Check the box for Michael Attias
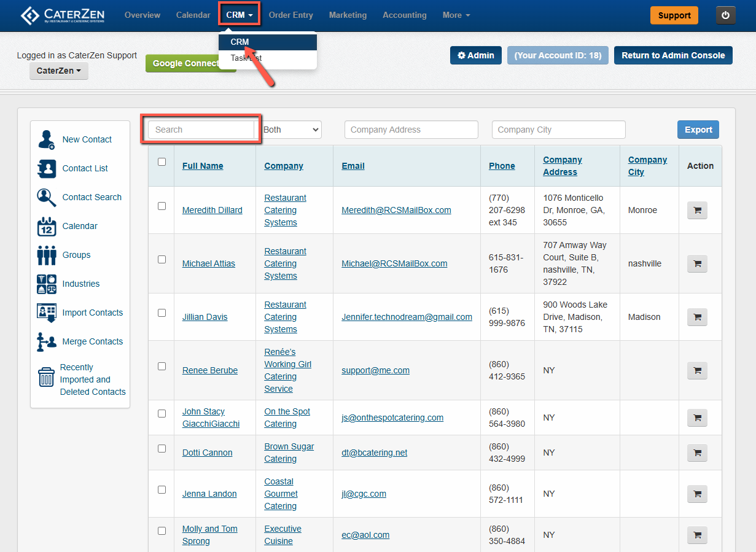 point(162,260)
